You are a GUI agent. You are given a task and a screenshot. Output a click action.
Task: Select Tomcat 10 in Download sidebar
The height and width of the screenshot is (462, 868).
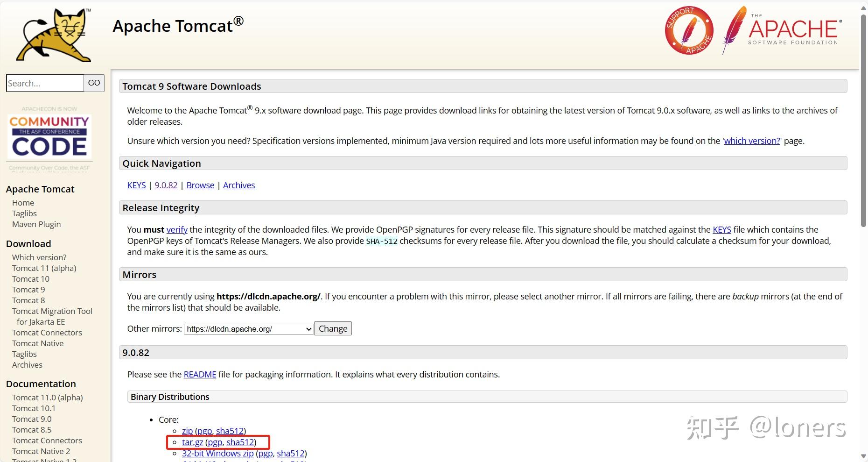(x=31, y=279)
